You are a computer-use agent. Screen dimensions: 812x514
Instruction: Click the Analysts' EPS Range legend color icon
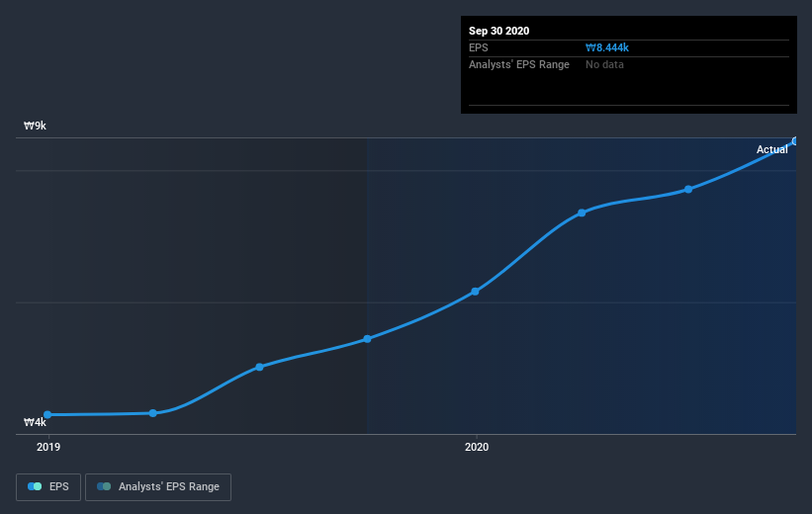[x=104, y=486]
